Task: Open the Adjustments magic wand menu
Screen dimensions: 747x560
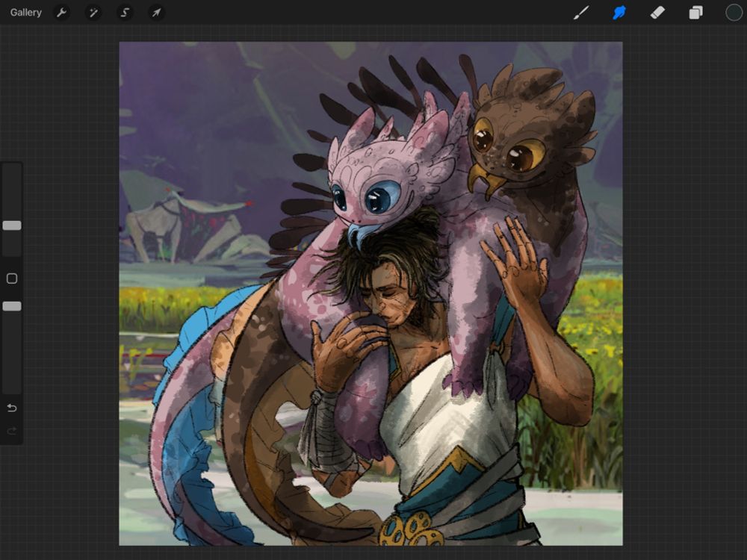Action: click(x=93, y=13)
